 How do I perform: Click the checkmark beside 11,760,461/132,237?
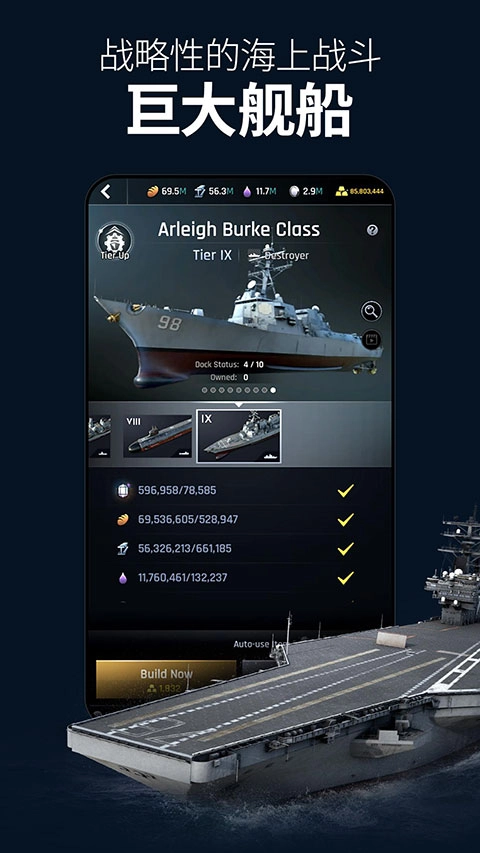346,578
